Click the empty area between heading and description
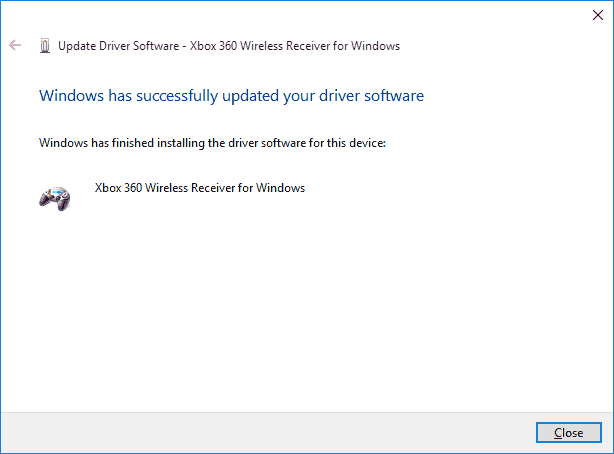Image resolution: width=614 pixels, height=454 pixels. pos(200,120)
